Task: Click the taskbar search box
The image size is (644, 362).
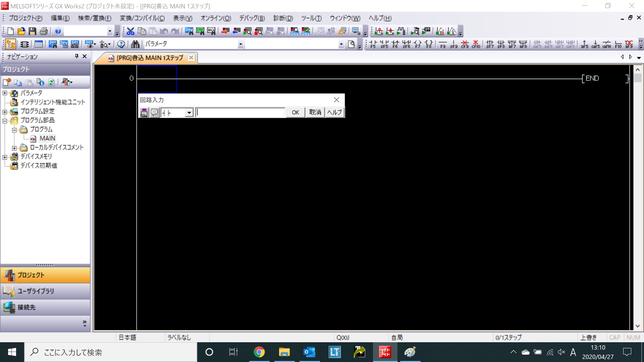Action: click(x=111, y=352)
